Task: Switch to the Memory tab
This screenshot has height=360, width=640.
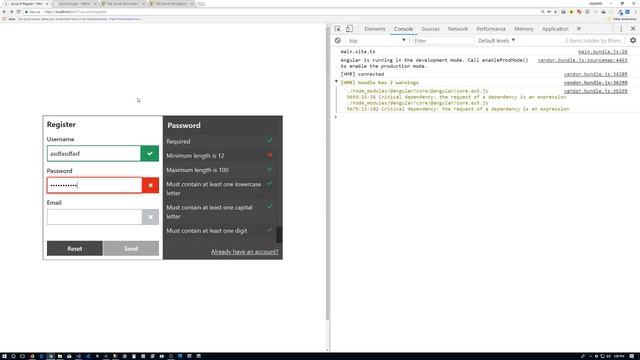Action: tap(524, 29)
